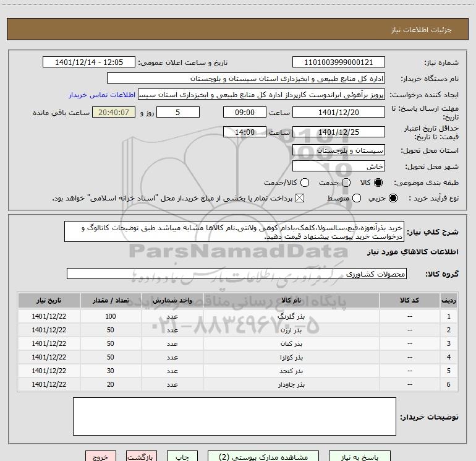
Task: Click the deadline time field 09:00
Action: pos(245,112)
